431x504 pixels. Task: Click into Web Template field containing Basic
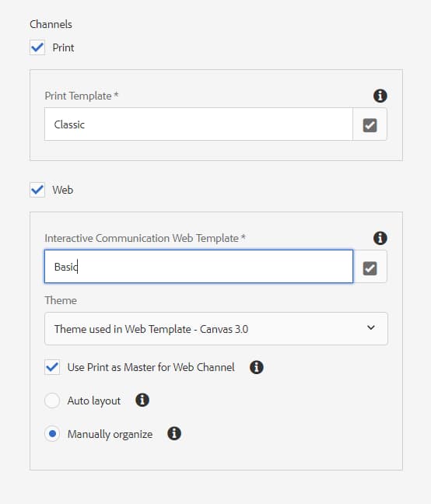[x=198, y=267]
